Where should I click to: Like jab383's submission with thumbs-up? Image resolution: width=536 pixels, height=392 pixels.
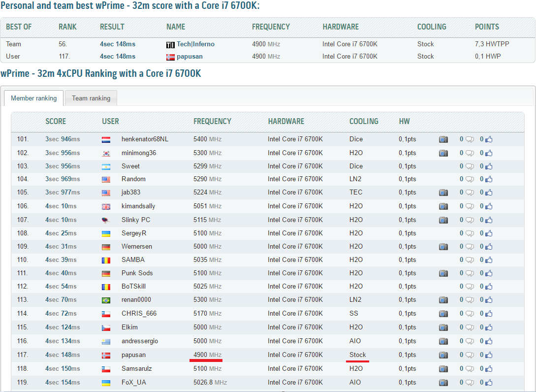[x=489, y=192]
